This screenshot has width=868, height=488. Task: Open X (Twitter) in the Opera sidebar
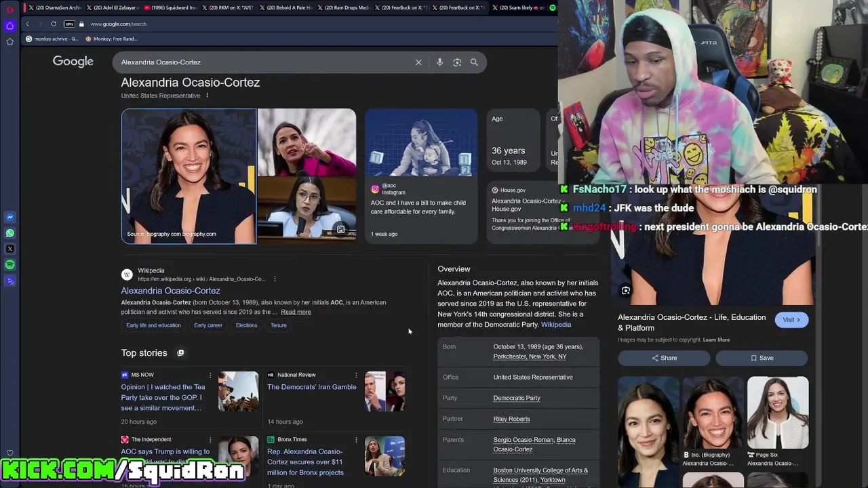10,249
